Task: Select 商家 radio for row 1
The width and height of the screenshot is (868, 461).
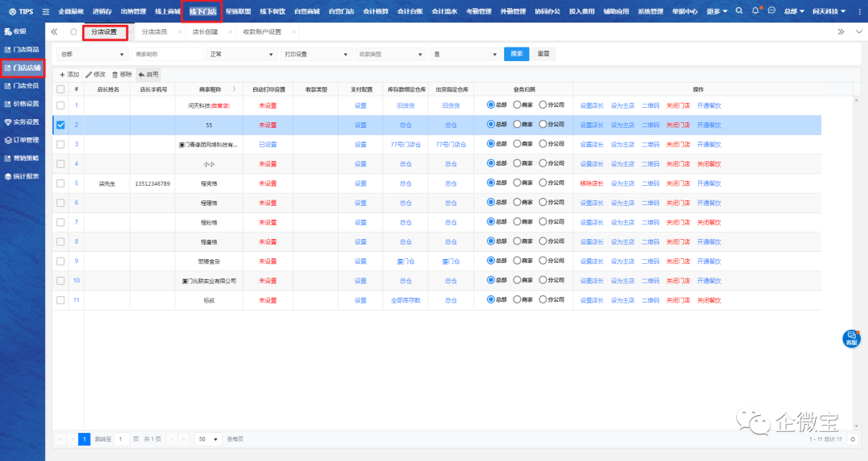Action: coord(518,105)
